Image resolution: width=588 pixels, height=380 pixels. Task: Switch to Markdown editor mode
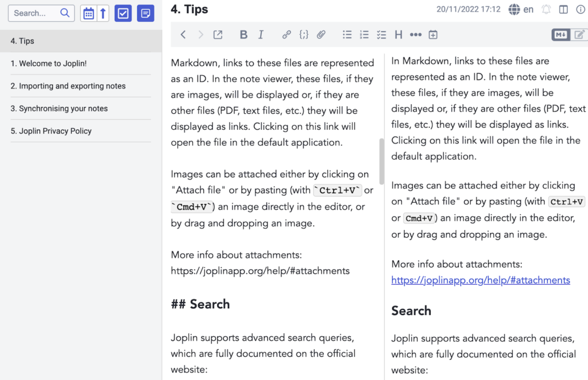point(560,35)
